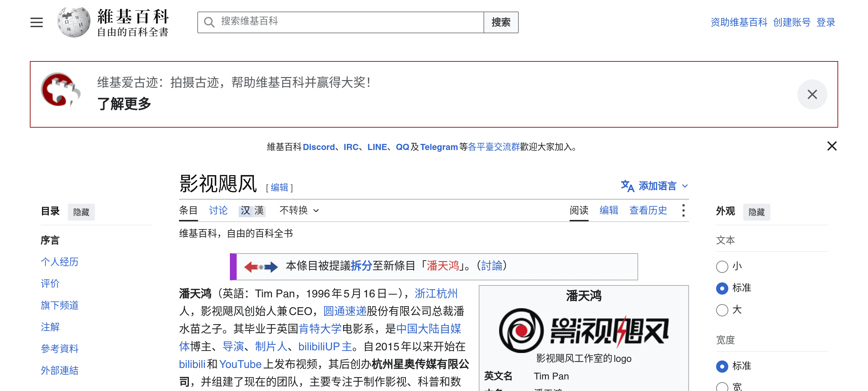868x391 pixels.
Task: Open the 条目 article tab
Action: tap(188, 210)
